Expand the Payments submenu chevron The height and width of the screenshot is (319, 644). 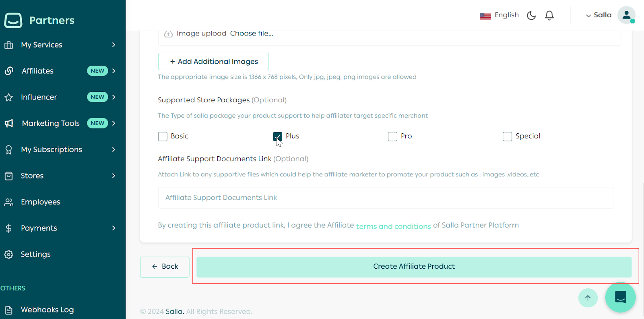[x=114, y=228]
